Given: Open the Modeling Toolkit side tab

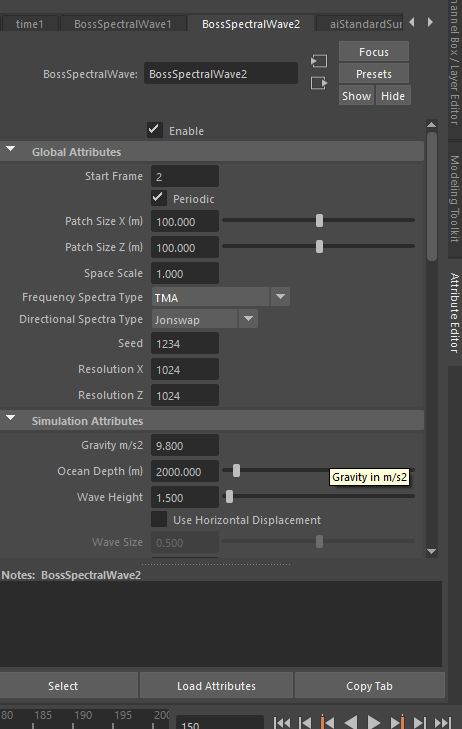Looking at the screenshot, I should point(454,199).
